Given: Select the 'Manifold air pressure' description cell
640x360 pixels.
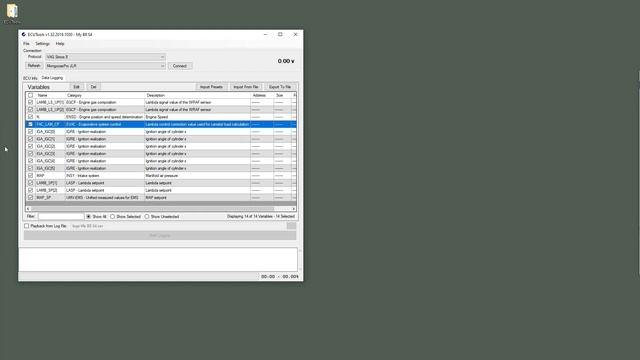Looking at the screenshot, I should 198,176.
